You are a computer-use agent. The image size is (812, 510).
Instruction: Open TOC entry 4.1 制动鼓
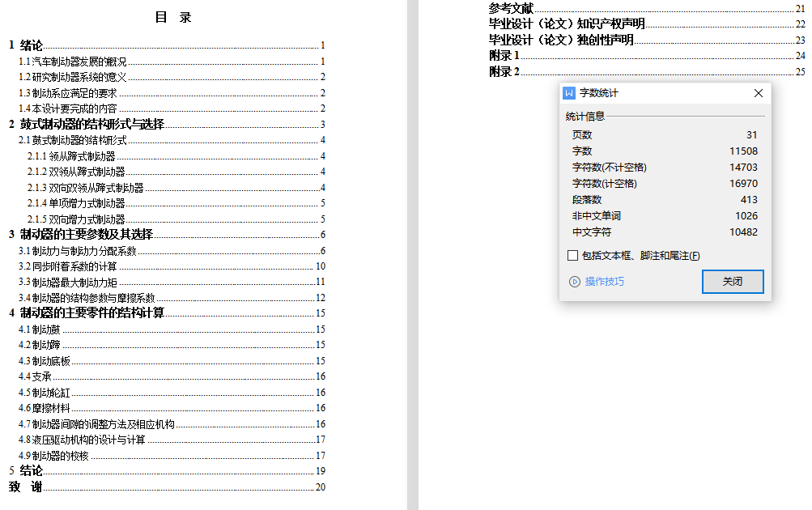tap(172, 329)
